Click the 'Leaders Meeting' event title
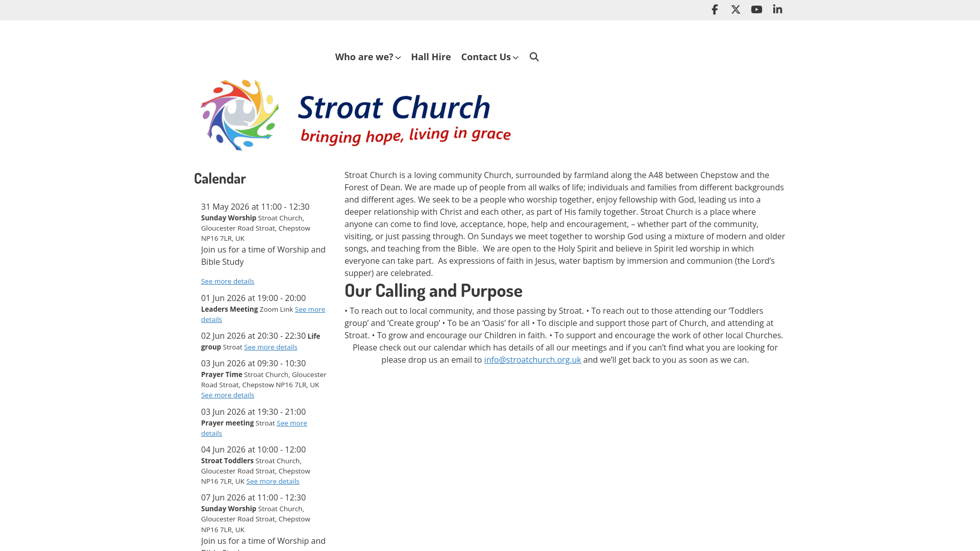This screenshot has height=551, width=980. (229, 309)
